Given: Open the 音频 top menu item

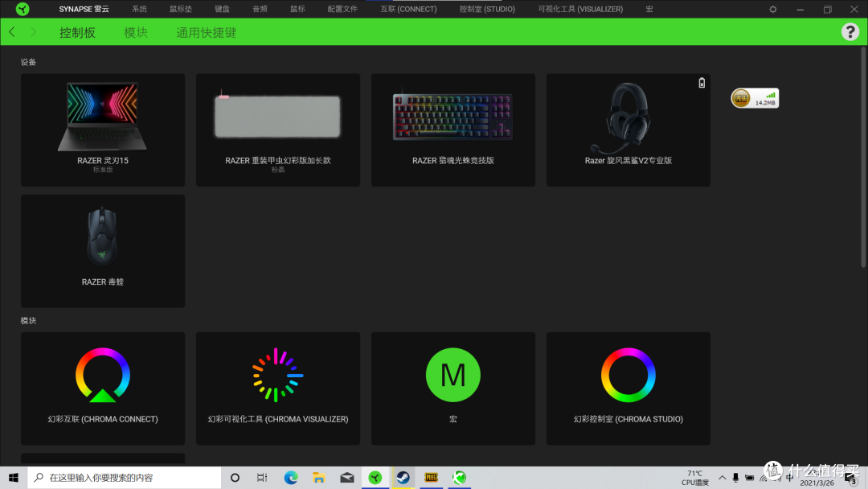Looking at the screenshot, I should tap(260, 9).
